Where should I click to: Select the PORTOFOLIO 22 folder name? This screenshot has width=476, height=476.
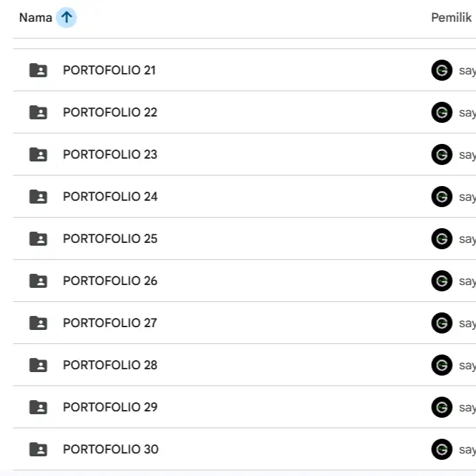[110, 112]
